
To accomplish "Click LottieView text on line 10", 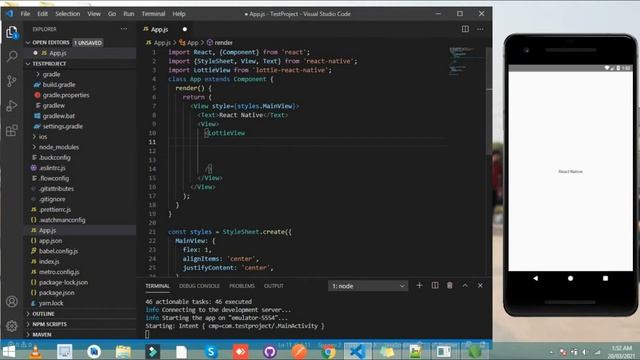I will pos(227,133).
